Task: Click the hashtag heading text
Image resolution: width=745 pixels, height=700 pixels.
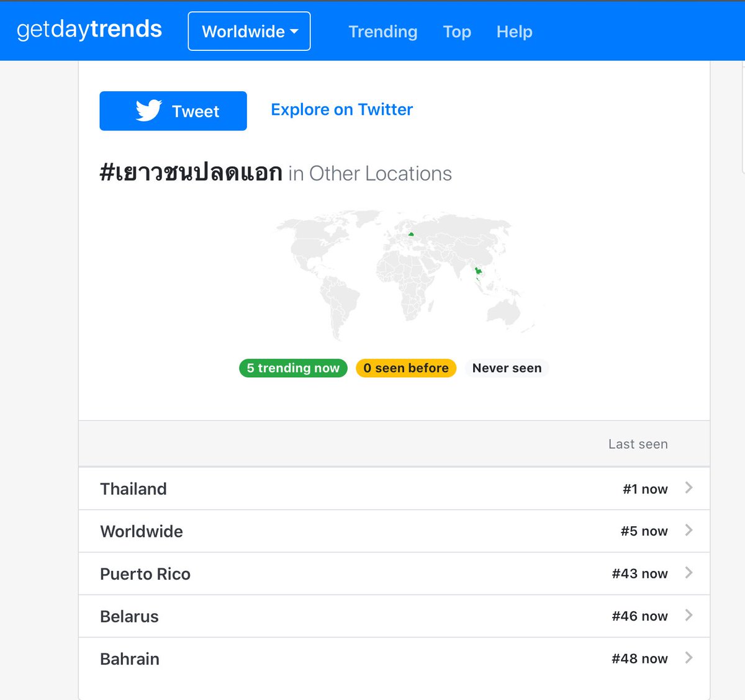Action: click(x=191, y=173)
